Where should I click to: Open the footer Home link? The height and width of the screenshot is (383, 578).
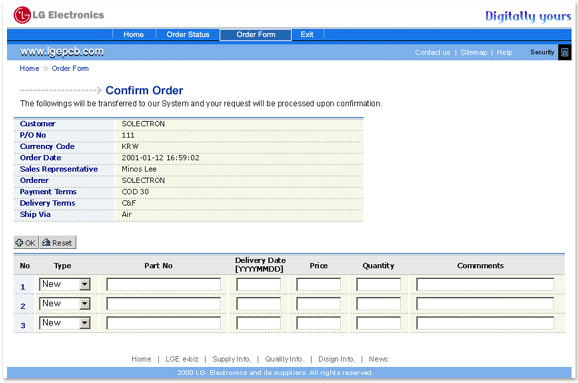pyautogui.click(x=141, y=359)
